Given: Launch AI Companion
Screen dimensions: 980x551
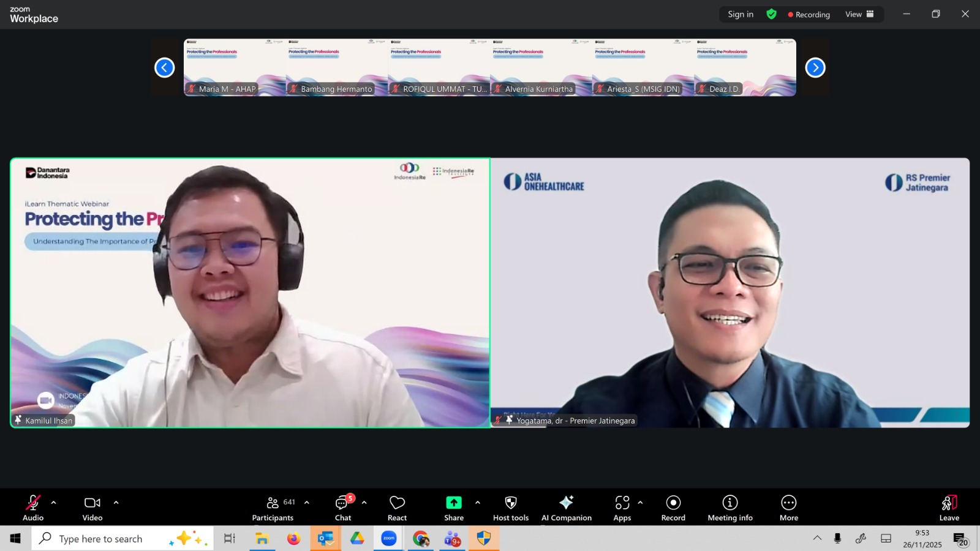Looking at the screenshot, I should [x=566, y=508].
